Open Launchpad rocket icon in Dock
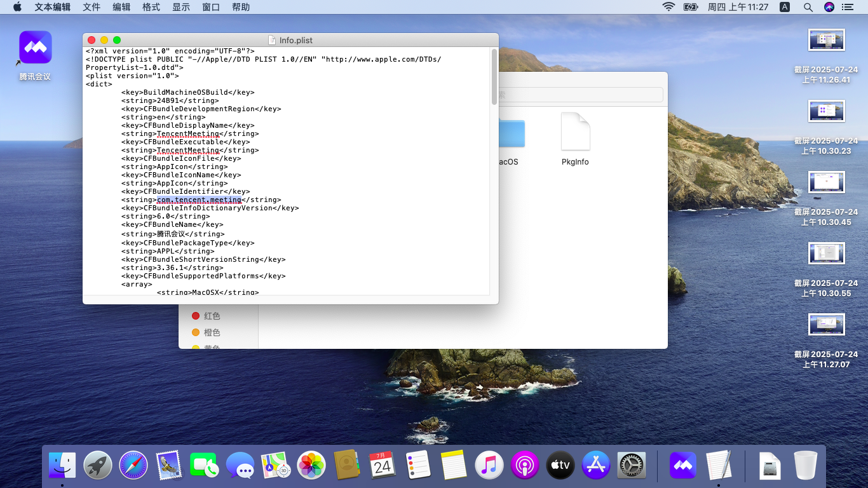Screen dimensions: 868x488 coord(98,466)
